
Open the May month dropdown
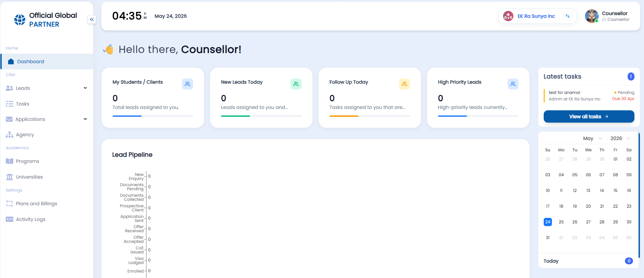coord(592,138)
